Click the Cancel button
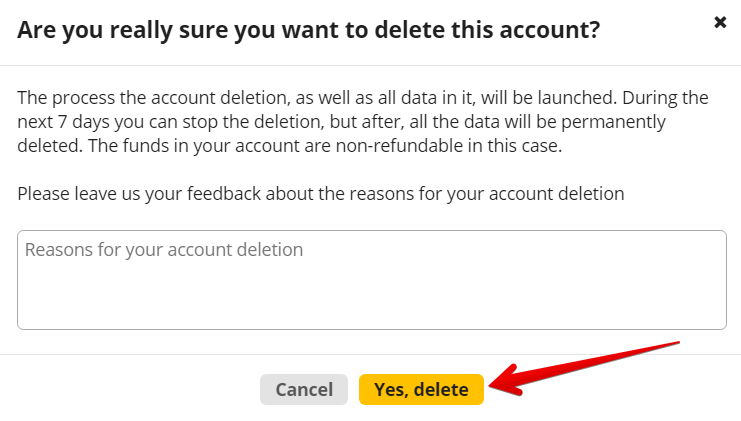 click(x=303, y=389)
